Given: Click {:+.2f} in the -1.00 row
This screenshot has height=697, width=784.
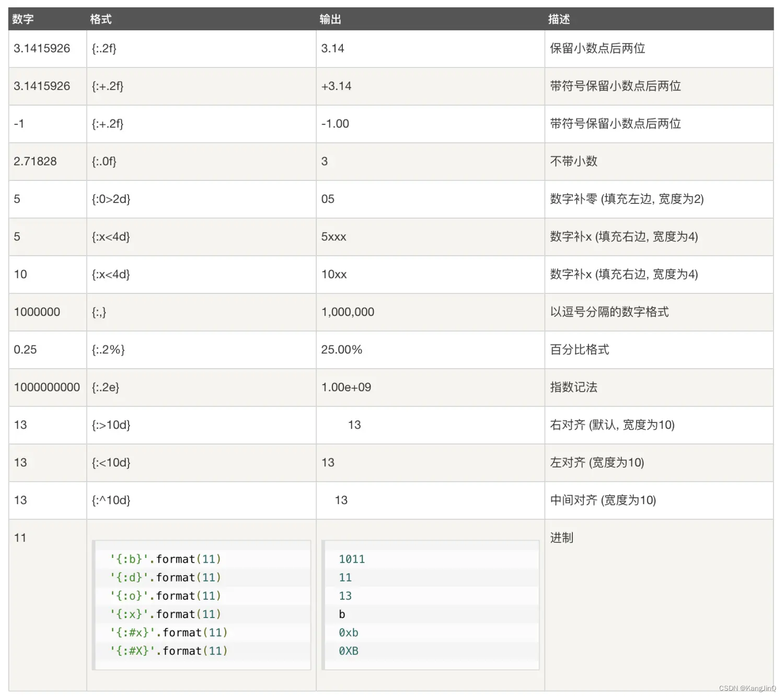Looking at the screenshot, I should (x=108, y=124).
